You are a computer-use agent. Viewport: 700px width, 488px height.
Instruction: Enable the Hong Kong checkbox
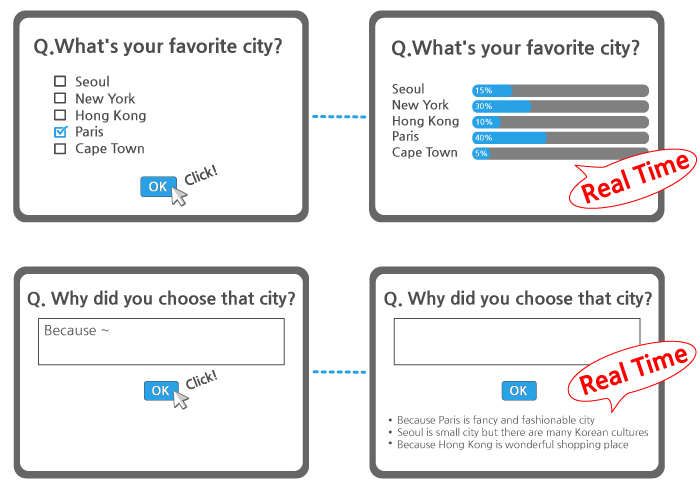click(60, 116)
